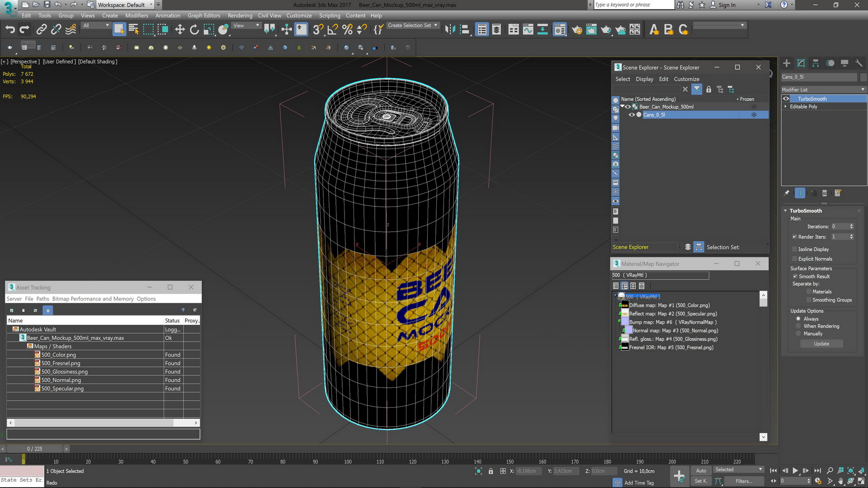Viewport: 868px width, 488px height.
Task: Click Remove modifier trash icon
Action: pyautogui.click(x=825, y=193)
